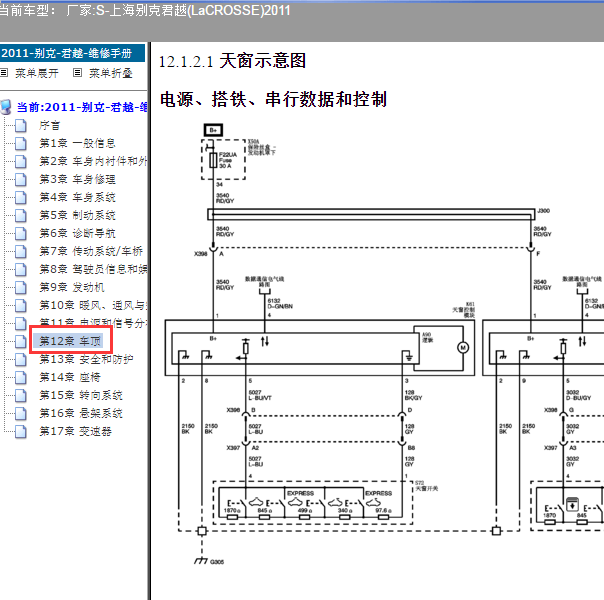Select root node 当前:2011-别克-君越

pos(82,107)
